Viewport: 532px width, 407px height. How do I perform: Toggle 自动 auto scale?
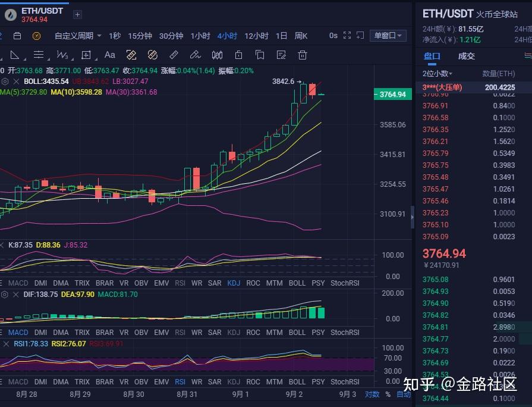click(404, 395)
